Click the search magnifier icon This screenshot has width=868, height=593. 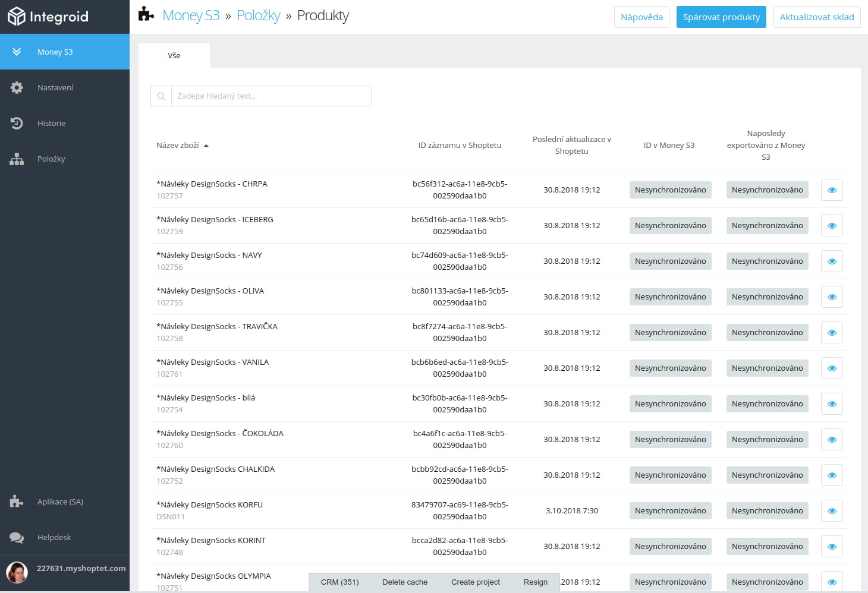[x=161, y=96]
